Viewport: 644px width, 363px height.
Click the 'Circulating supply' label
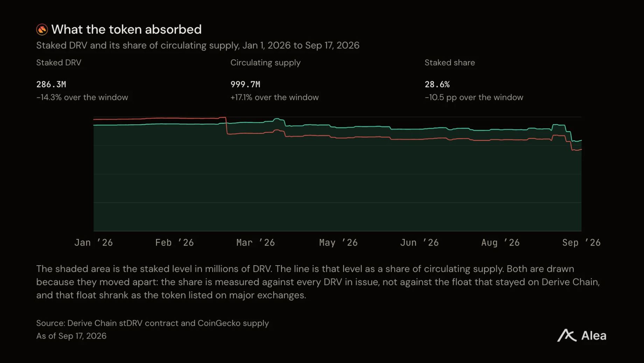[265, 63]
